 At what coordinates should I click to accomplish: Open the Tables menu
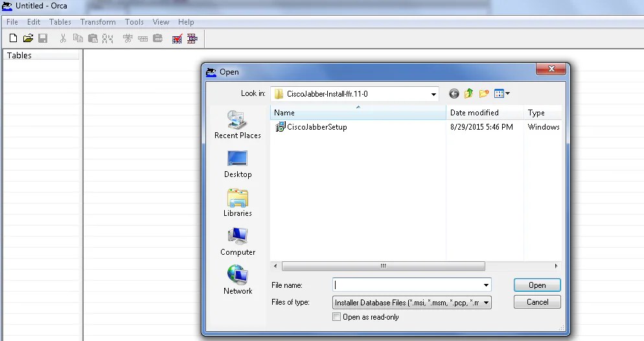(x=60, y=22)
